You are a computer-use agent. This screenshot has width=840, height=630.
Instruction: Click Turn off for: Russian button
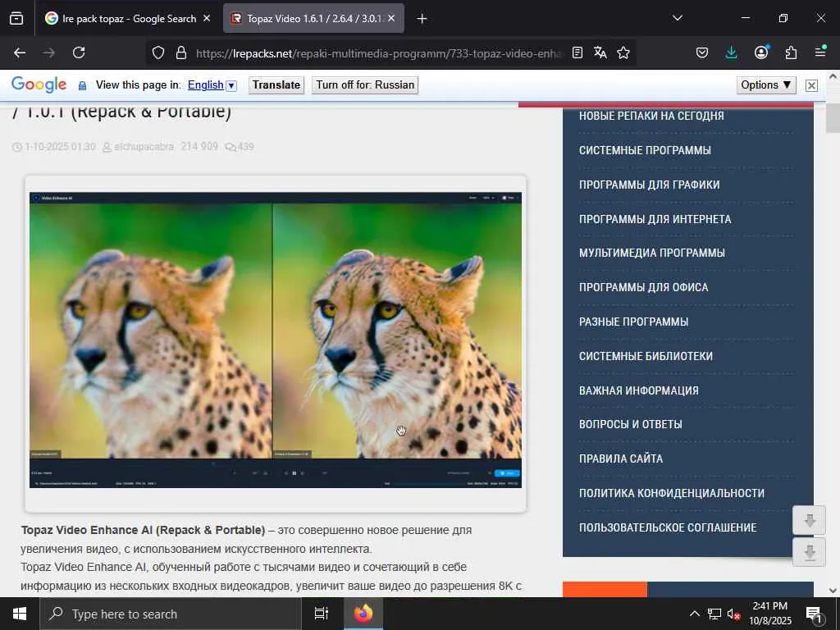[x=365, y=85]
